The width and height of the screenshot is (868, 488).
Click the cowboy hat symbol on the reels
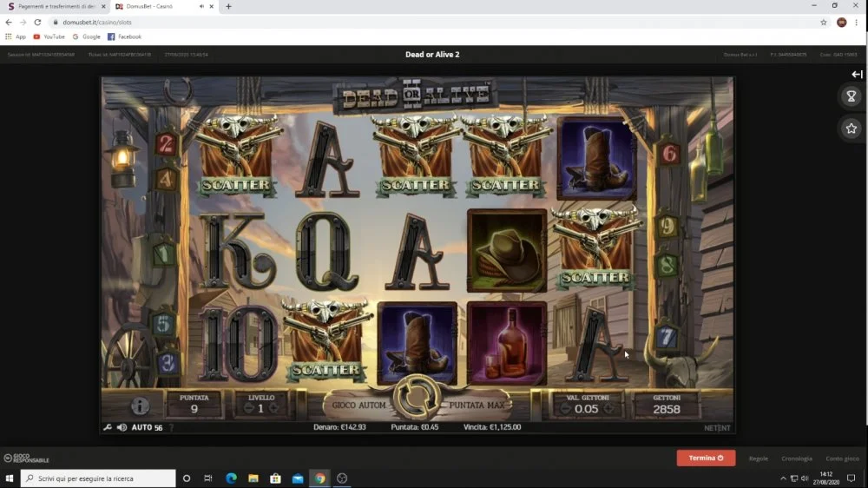[x=507, y=251]
